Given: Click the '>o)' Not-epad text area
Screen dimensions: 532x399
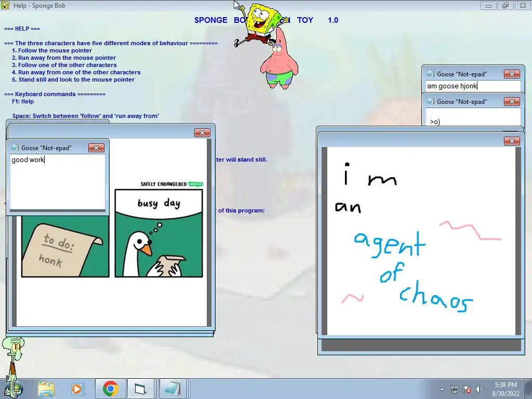Looking at the screenshot, I should (473, 117).
